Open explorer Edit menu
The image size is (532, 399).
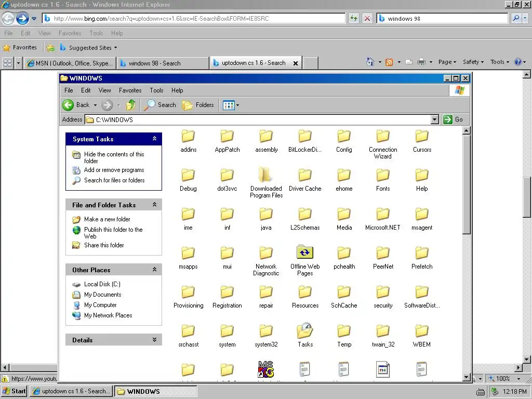[x=86, y=90]
